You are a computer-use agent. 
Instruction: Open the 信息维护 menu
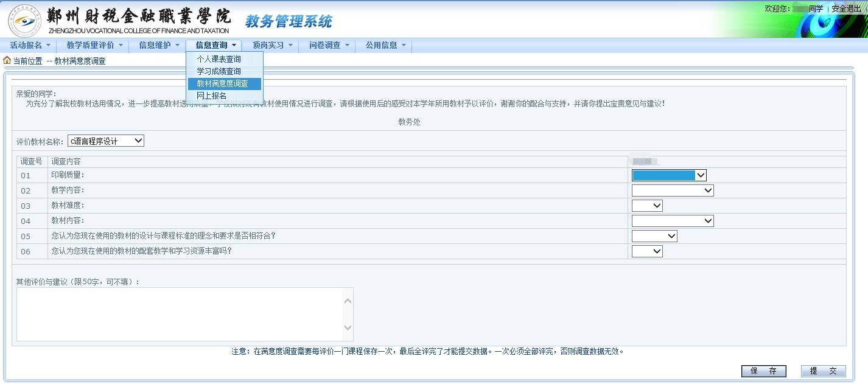click(159, 46)
